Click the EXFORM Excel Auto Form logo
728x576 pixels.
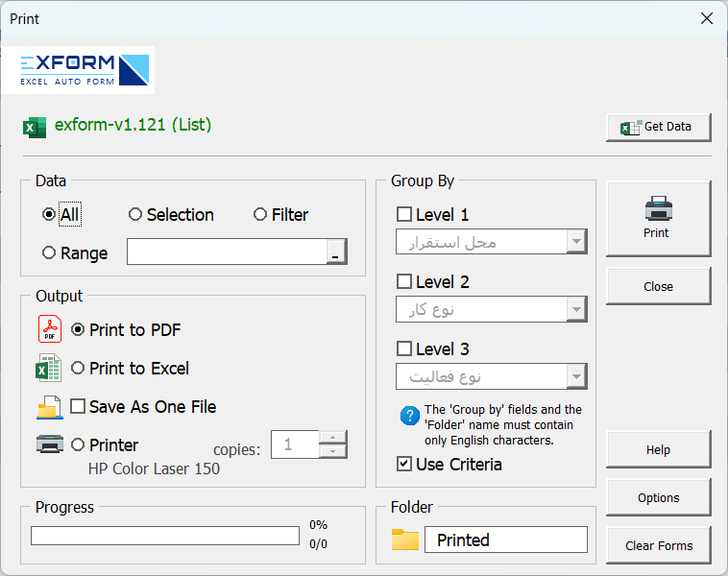click(78, 70)
